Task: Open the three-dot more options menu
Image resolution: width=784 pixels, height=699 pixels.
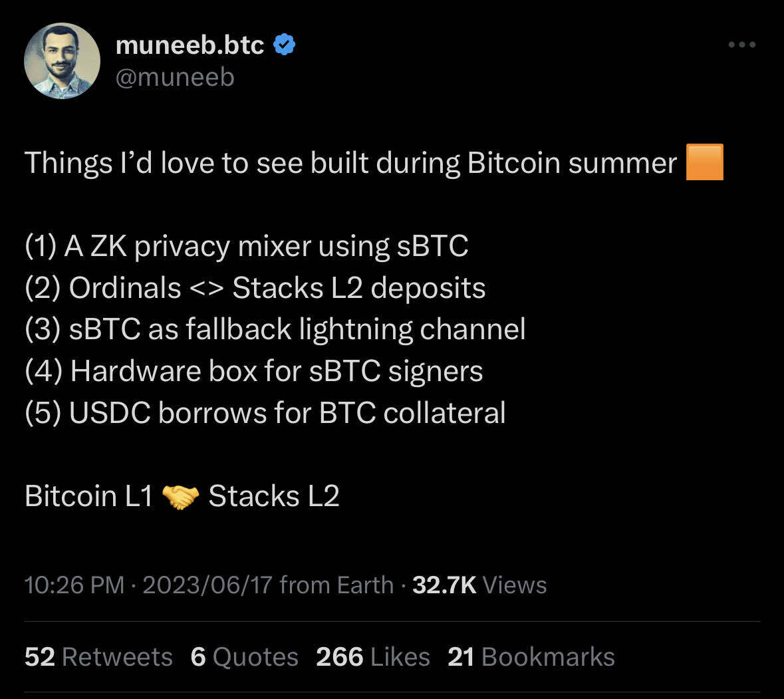Action: pyautogui.click(x=741, y=45)
